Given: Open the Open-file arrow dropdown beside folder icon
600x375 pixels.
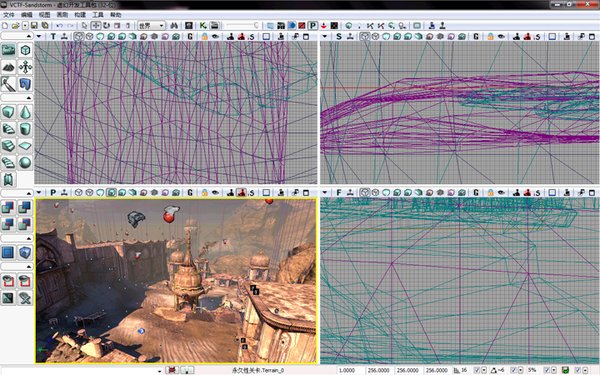Looking at the screenshot, I should coord(25,26).
